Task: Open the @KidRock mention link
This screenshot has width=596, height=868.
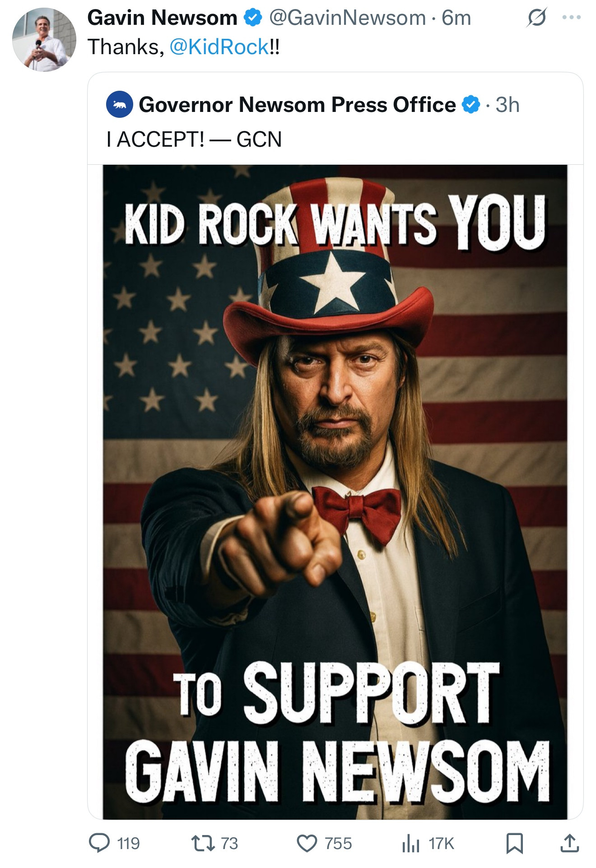Action: coord(219,47)
